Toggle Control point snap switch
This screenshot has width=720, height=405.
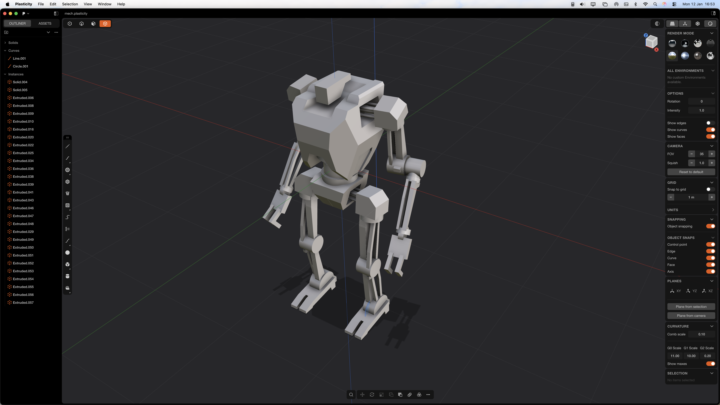710,245
